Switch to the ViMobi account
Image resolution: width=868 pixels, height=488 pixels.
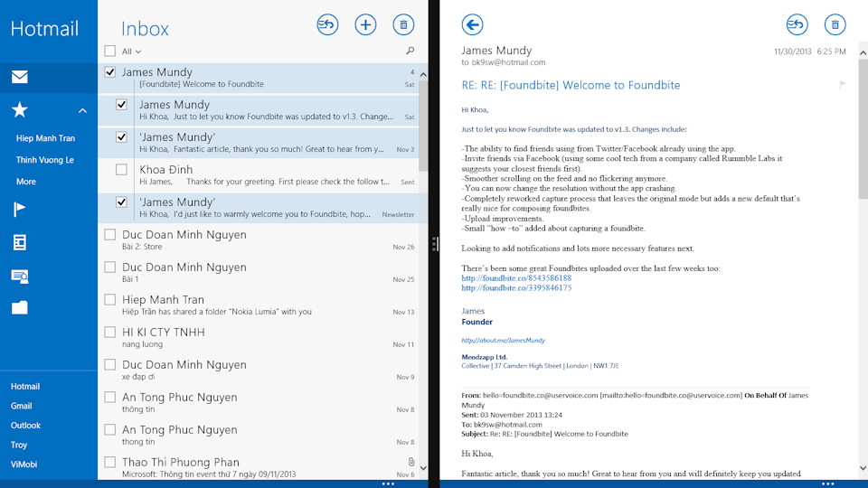(x=24, y=465)
